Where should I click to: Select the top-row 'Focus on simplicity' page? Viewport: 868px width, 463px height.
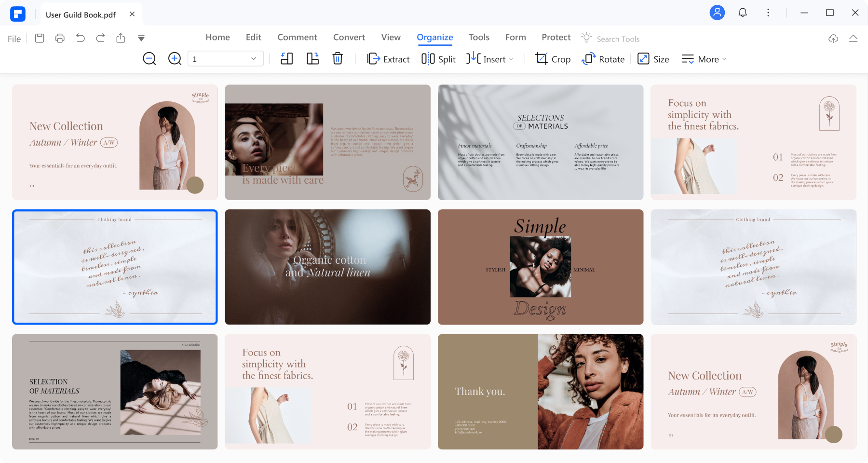coord(753,142)
